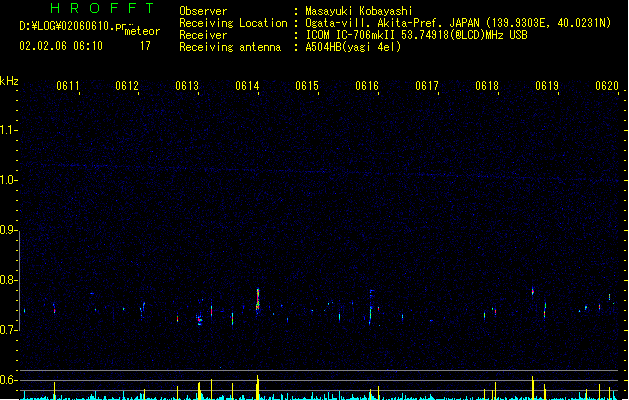
Task: Click the 1.0 kHz axis label
Action: pyautogui.click(x=8, y=180)
